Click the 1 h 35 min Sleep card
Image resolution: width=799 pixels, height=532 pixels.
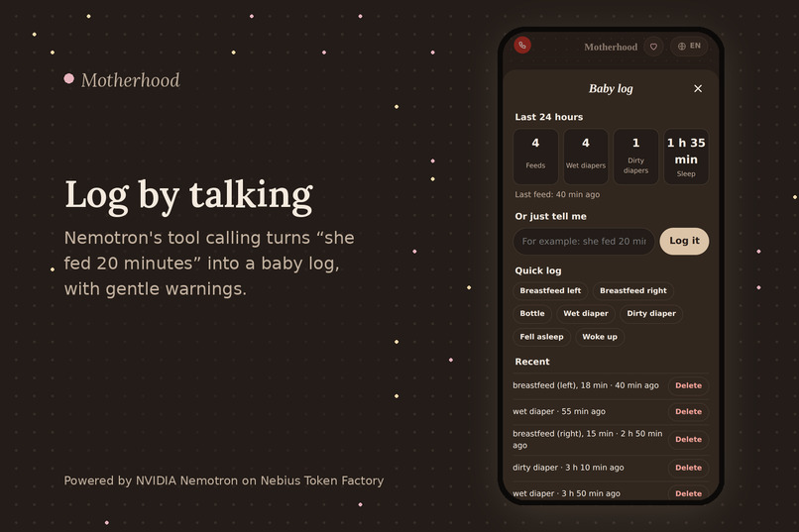[x=686, y=157]
